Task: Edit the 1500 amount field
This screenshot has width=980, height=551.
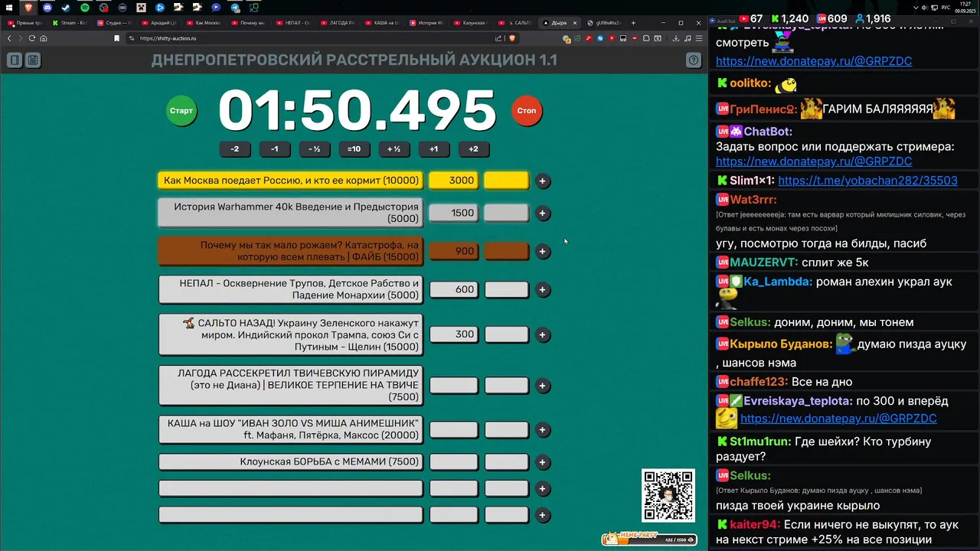Action: [453, 213]
